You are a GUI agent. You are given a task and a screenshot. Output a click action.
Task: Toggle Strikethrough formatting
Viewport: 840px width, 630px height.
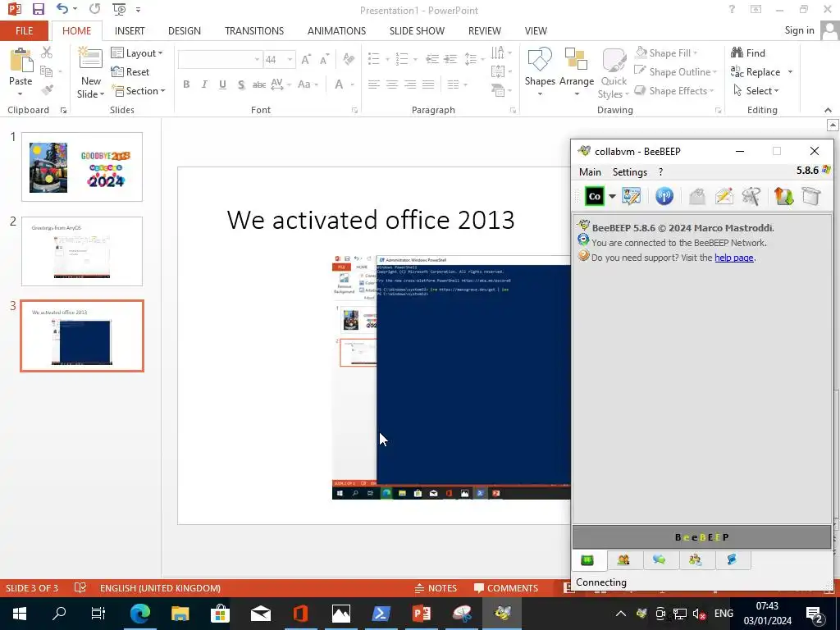point(259,84)
